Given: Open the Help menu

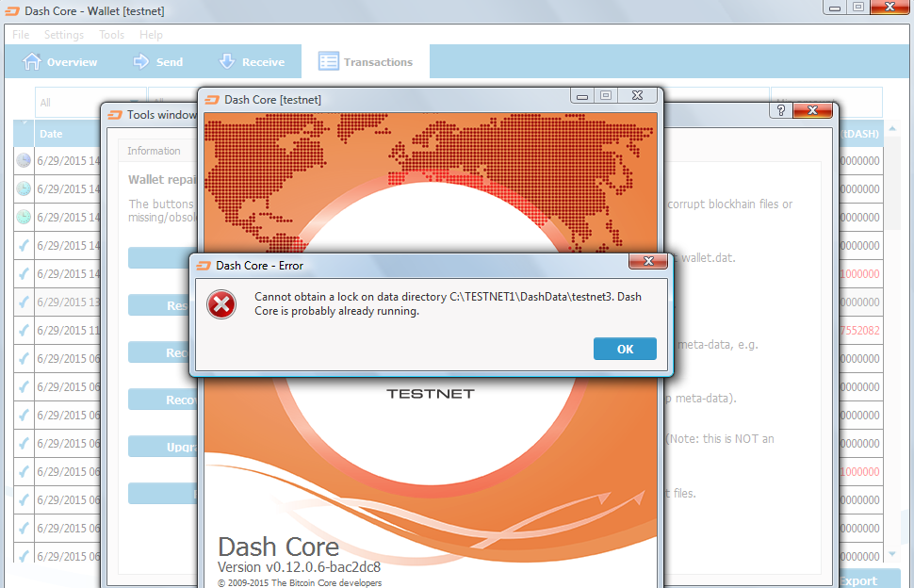Looking at the screenshot, I should click(151, 35).
